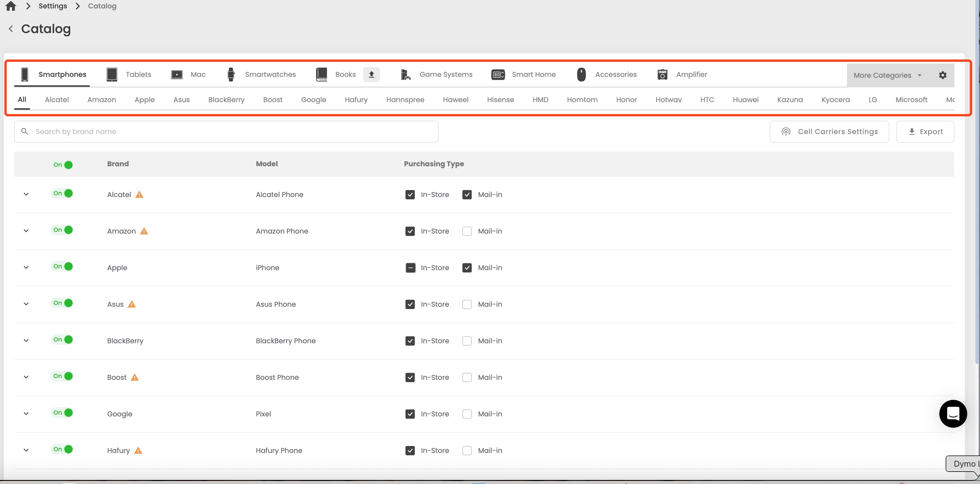Click the Smartwatches category watch icon
Viewport: 980px width, 484px height.
[231, 75]
